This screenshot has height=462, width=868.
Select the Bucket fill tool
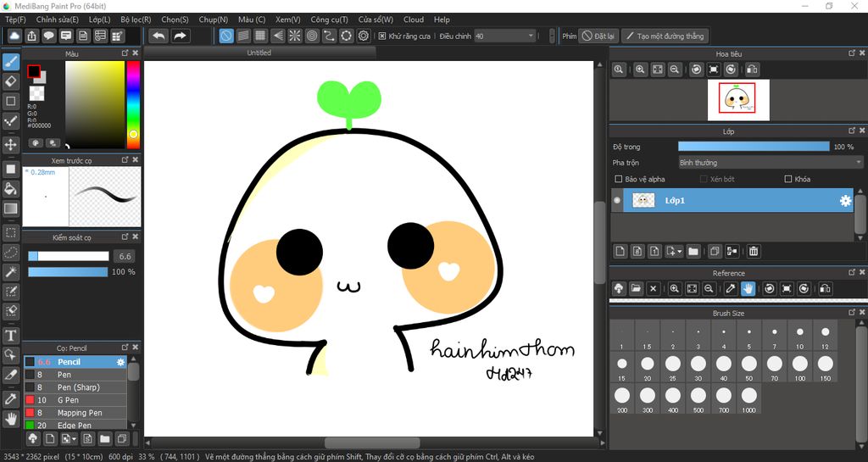(x=10, y=189)
